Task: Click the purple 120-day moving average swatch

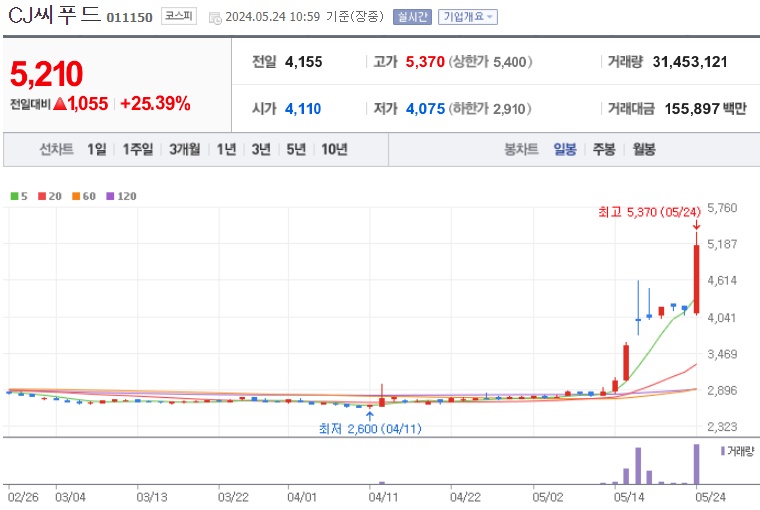Action: (110, 196)
